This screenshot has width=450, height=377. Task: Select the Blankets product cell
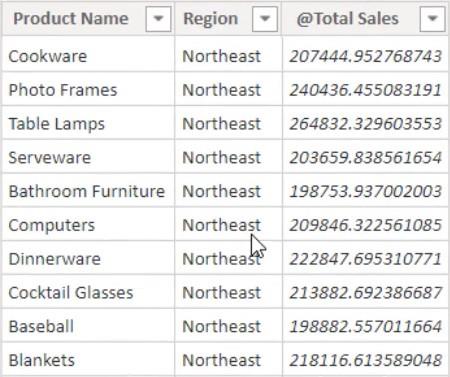88,360
